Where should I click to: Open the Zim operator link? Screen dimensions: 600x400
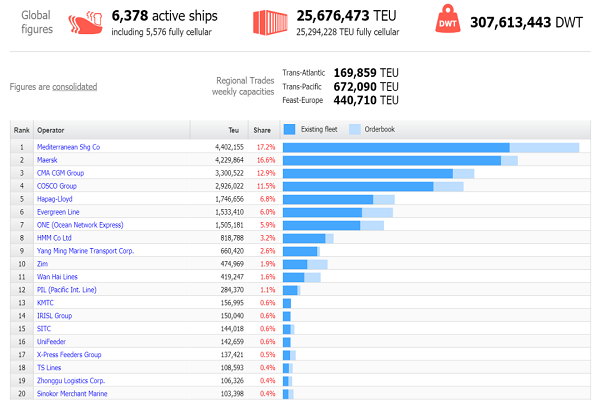coord(42,264)
